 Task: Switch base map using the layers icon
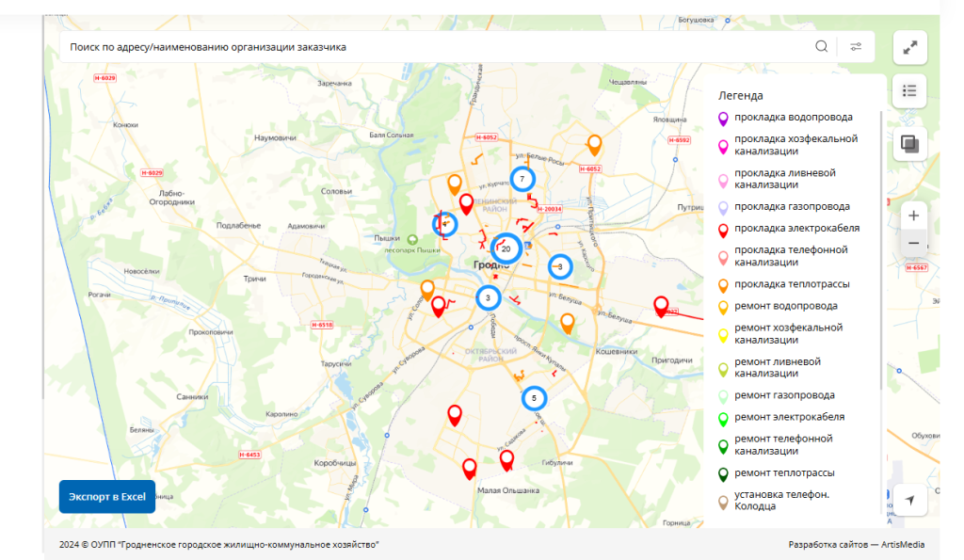pyautogui.click(x=909, y=141)
